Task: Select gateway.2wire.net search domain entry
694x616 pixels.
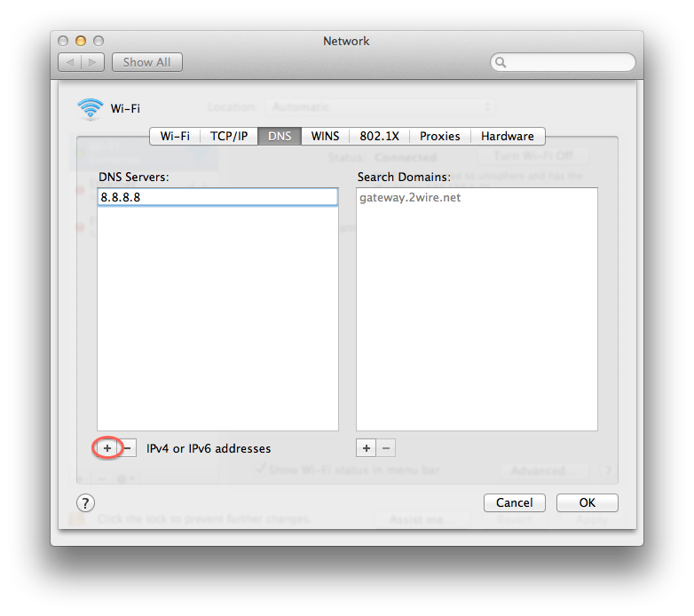Action: click(x=477, y=198)
